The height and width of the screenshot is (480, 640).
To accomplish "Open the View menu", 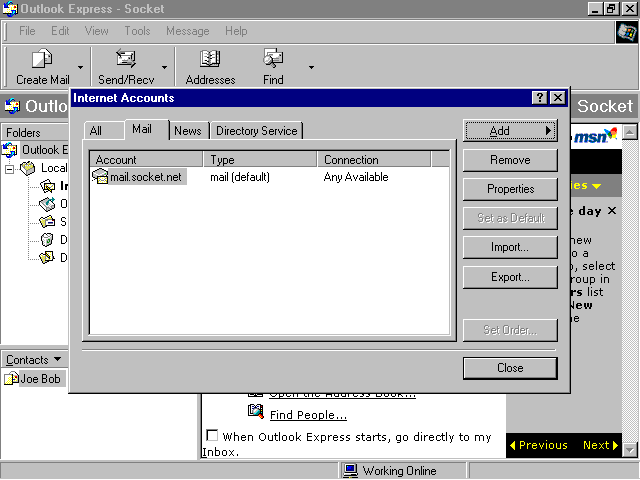I will [96, 31].
